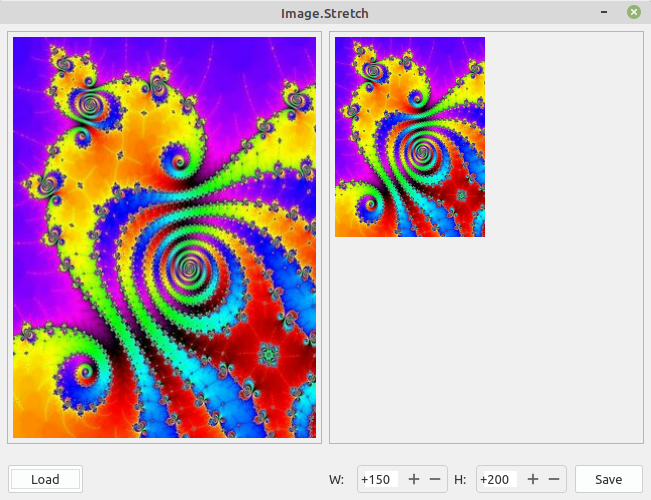651x500 pixels.
Task: Focus the width field showing +150
Action: [379, 479]
